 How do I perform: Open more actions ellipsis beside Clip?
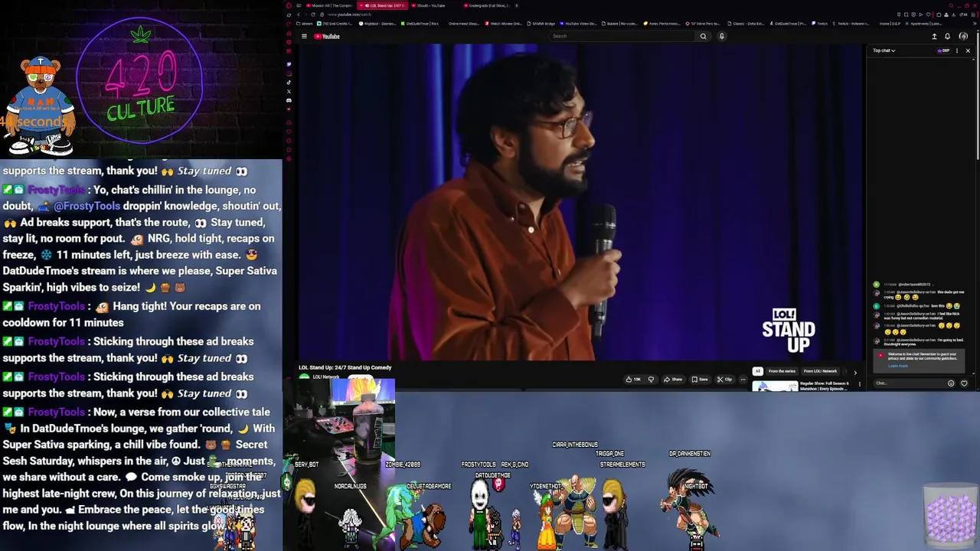743,380
